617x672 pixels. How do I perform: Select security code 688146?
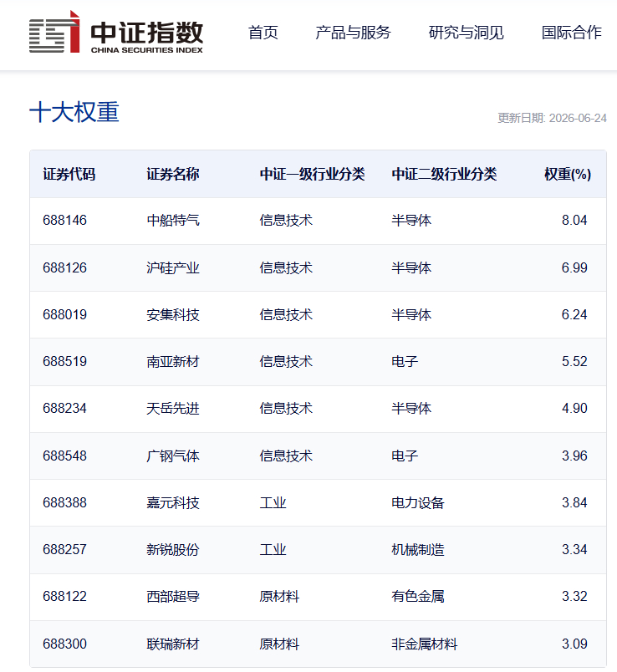(64, 221)
